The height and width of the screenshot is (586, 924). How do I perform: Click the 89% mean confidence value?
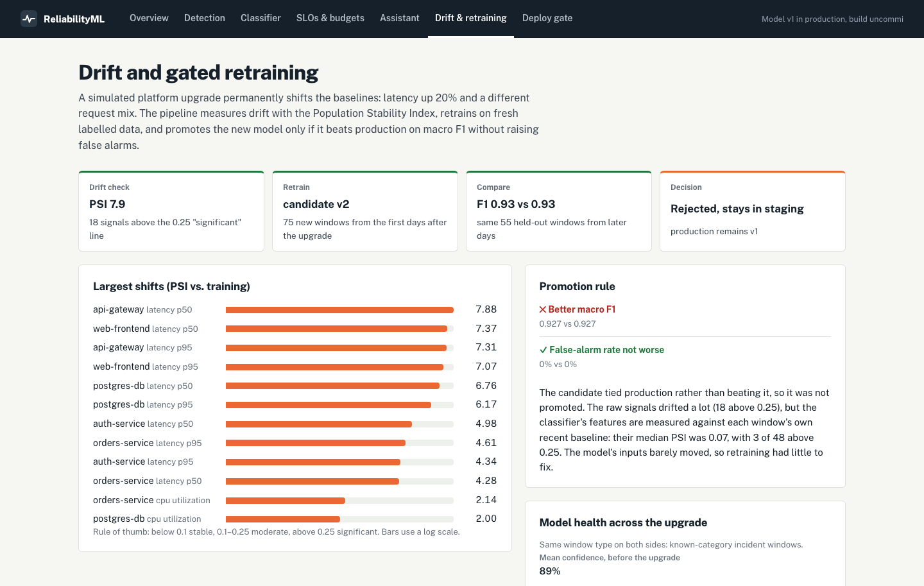550,571
